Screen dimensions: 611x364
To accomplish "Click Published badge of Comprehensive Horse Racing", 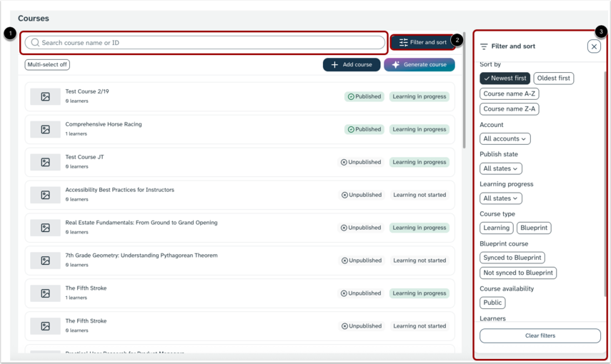I will [x=364, y=129].
